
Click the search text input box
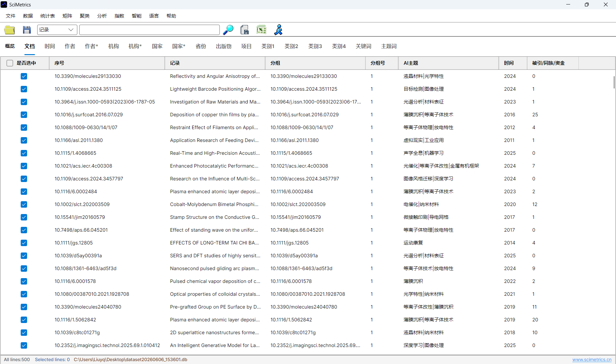pos(150,30)
